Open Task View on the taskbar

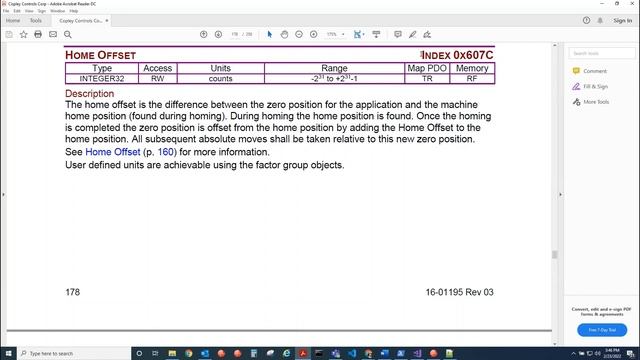tap(155, 353)
